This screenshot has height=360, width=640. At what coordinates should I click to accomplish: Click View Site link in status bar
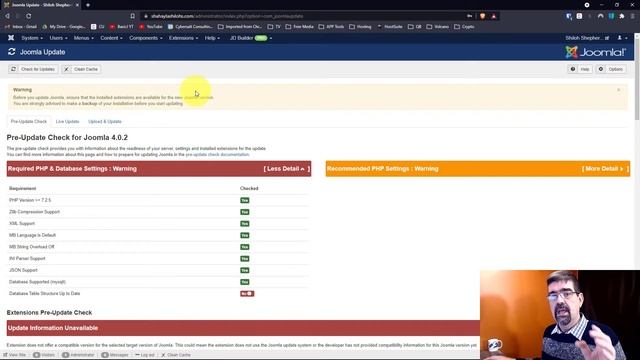pos(15,355)
